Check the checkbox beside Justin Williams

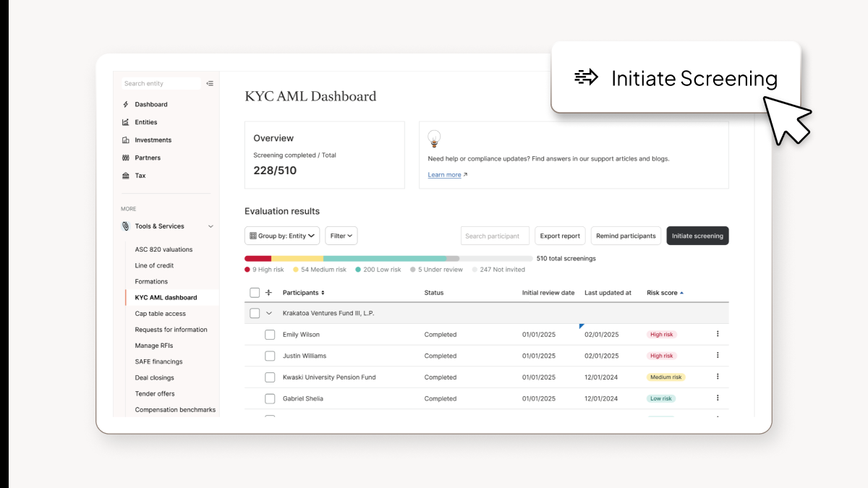click(270, 355)
